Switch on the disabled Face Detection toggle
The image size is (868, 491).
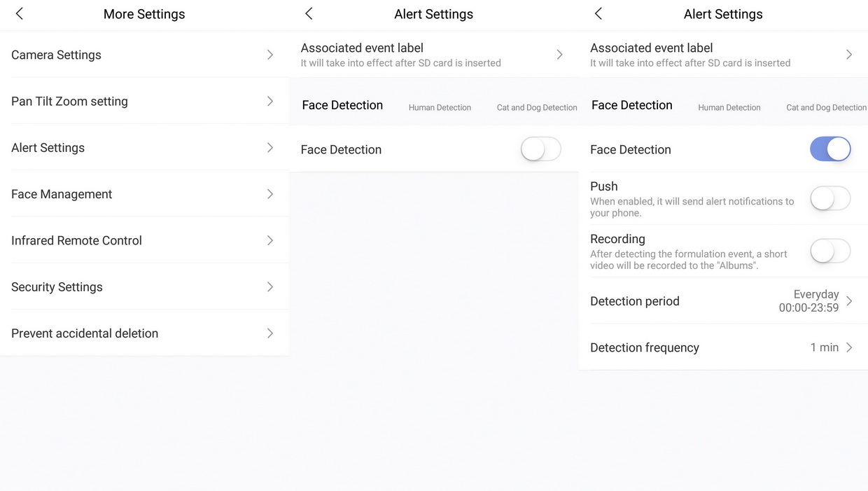[x=540, y=149]
